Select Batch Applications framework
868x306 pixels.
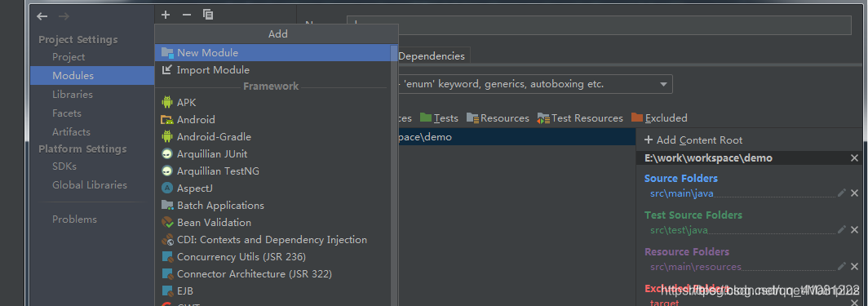click(273, 206)
